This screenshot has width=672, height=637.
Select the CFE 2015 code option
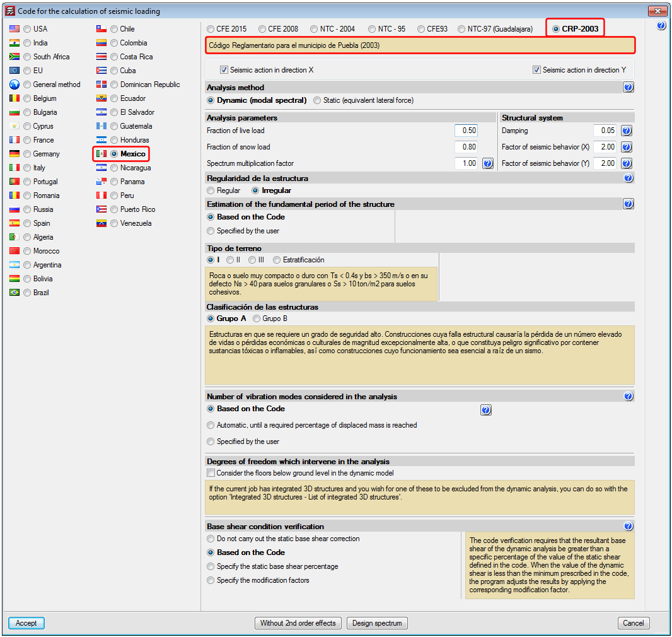point(211,29)
